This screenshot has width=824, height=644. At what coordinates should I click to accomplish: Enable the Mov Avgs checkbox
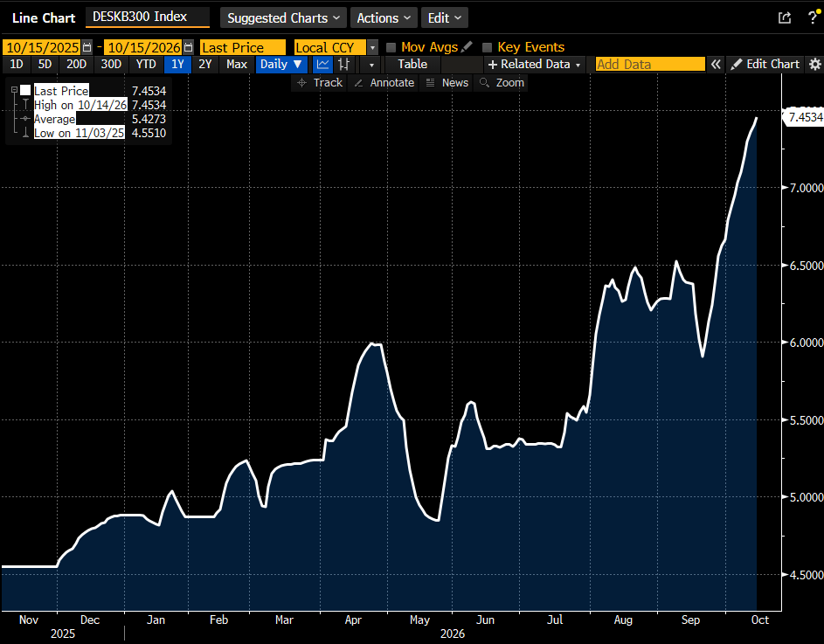[x=391, y=47]
